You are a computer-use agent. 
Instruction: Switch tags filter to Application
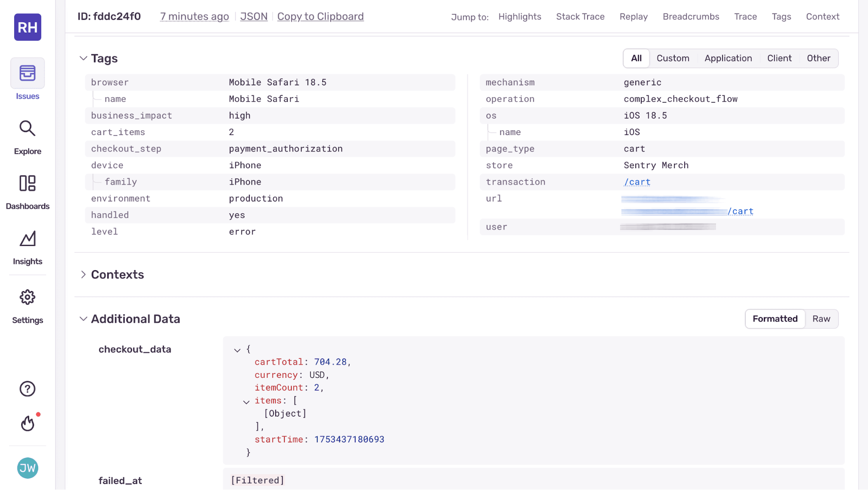[728, 58]
